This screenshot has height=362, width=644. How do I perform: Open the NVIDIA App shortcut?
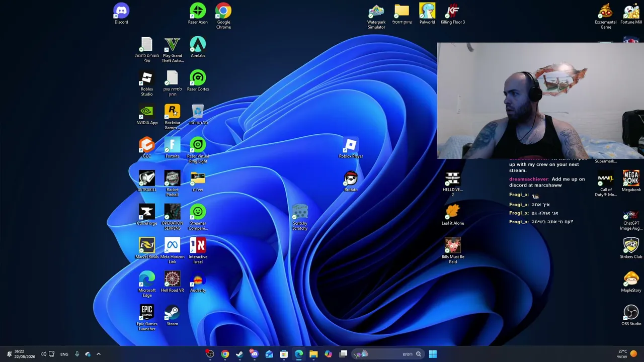pos(147,115)
